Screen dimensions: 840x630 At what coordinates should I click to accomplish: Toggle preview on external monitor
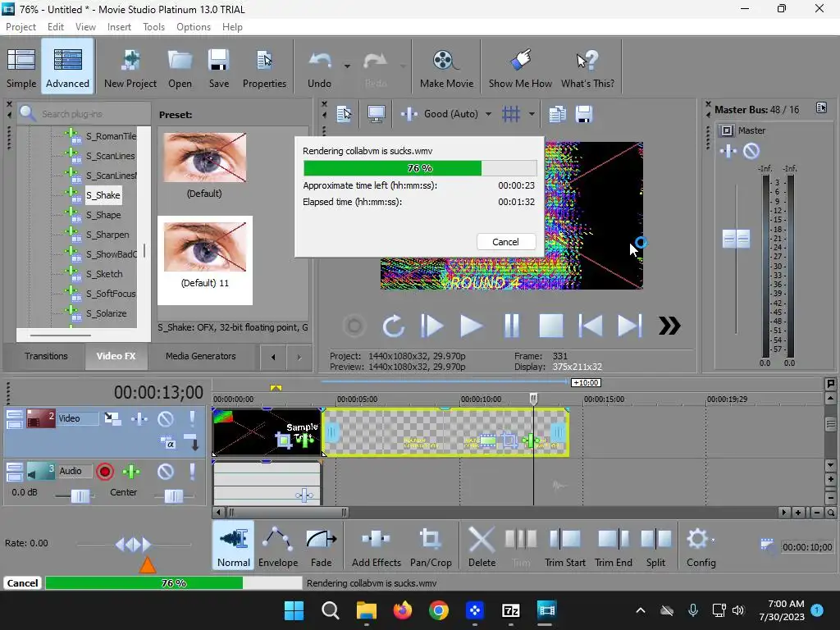point(376,114)
